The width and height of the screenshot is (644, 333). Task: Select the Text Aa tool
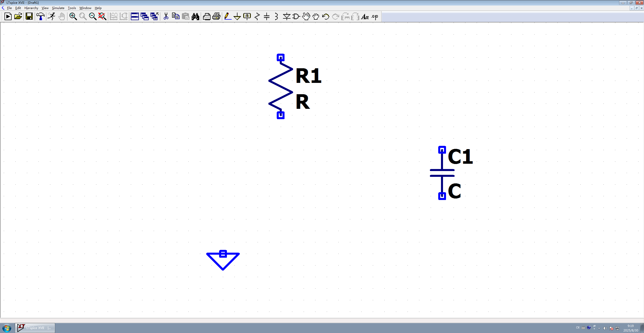[x=365, y=17]
